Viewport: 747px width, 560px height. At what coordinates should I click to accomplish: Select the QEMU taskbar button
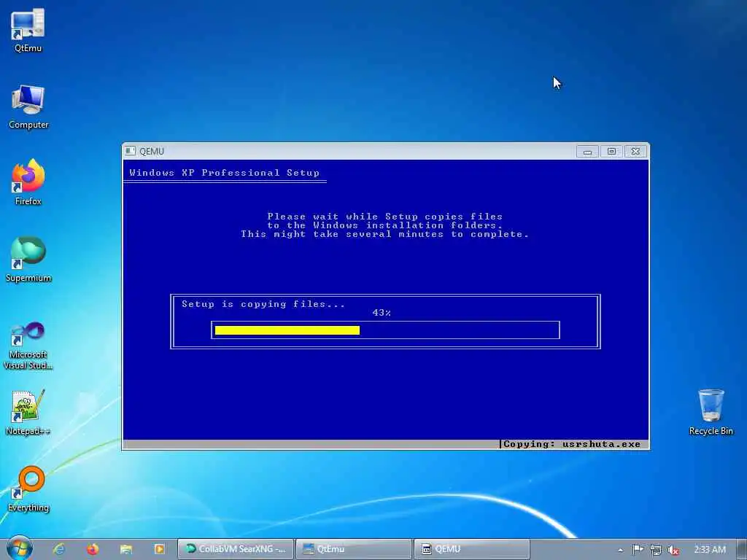click(x=472, y=549)
